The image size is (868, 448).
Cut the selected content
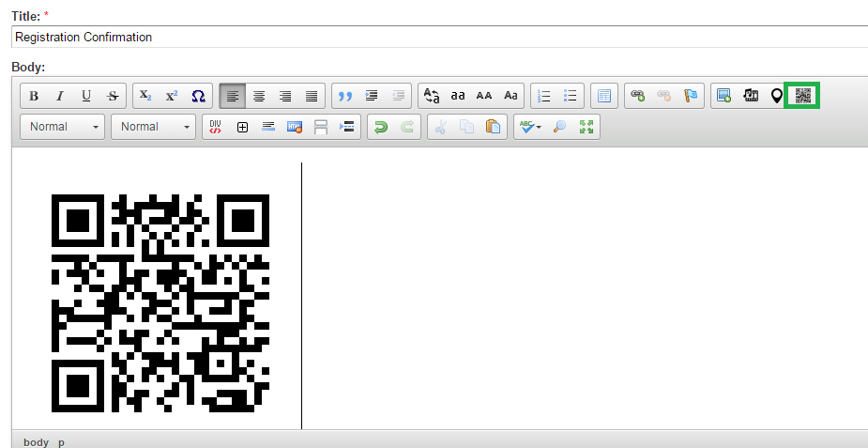click(x=441, y=127)
